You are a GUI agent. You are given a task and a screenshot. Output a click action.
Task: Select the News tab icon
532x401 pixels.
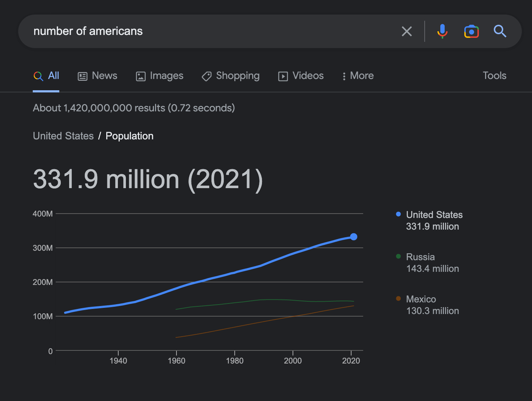(82, 76)
